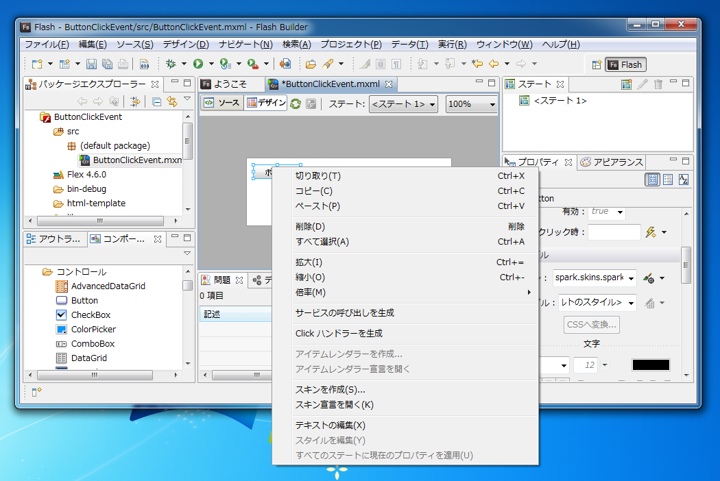
Task: Select ButtonClickEvent.mxml in Package Explorer
Action: [130, 160]
